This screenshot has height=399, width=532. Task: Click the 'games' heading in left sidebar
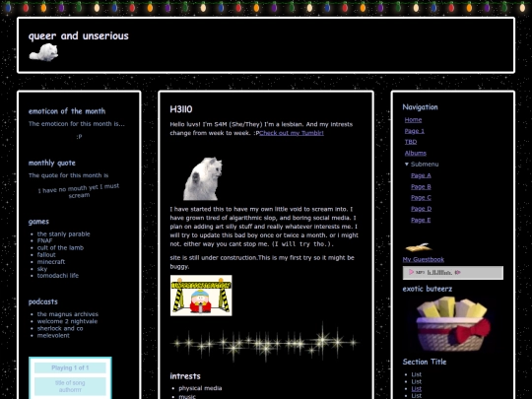(38, 222)
